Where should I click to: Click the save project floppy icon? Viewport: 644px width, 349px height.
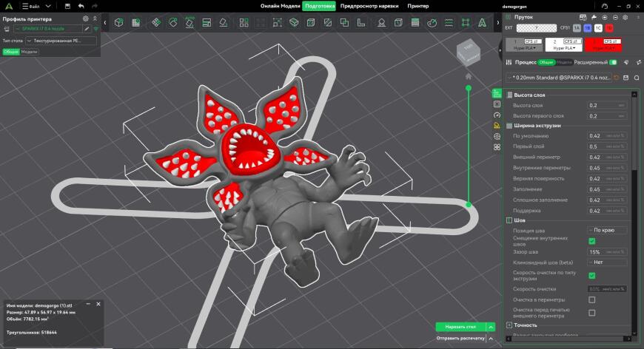pyautogui.click(x=68, y=6)
